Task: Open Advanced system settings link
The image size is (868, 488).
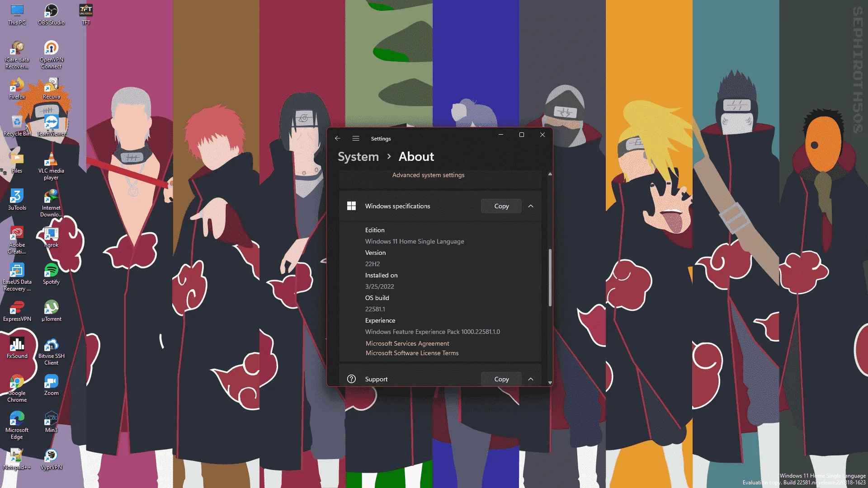Action: (428, 175)
